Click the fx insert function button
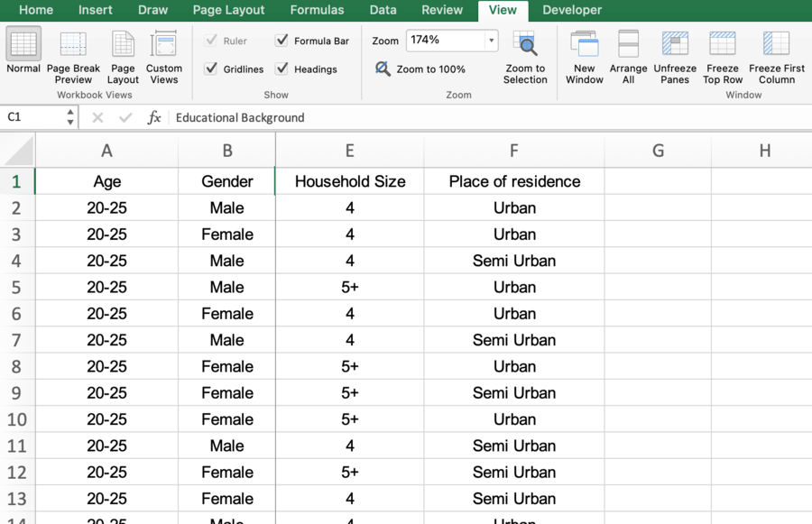The height and width of the screenshot is (524, 812). coord(154,117)
